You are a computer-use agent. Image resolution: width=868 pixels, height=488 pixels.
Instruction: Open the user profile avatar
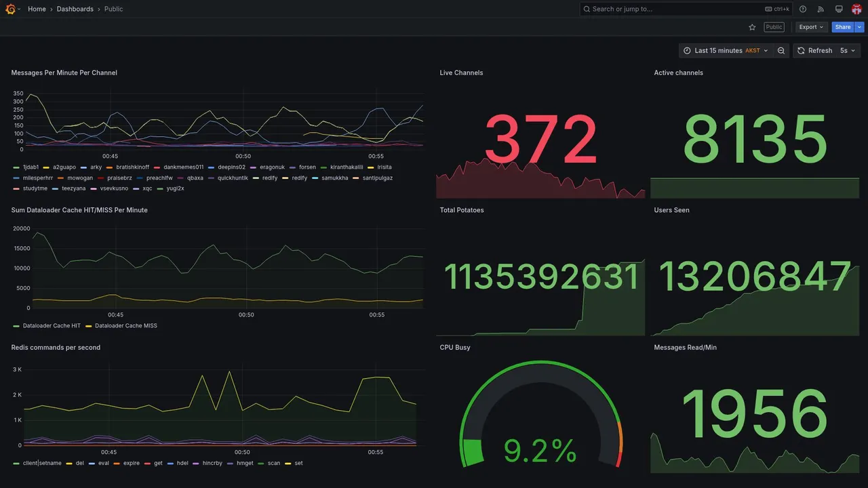point(856,9)
